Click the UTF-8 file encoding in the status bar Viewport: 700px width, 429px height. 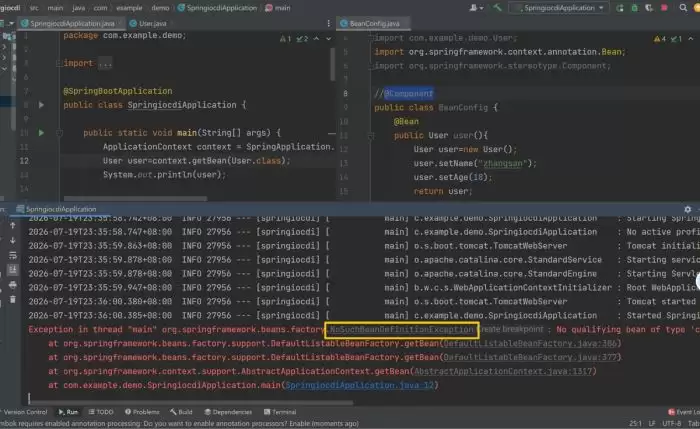pos(672,423)
